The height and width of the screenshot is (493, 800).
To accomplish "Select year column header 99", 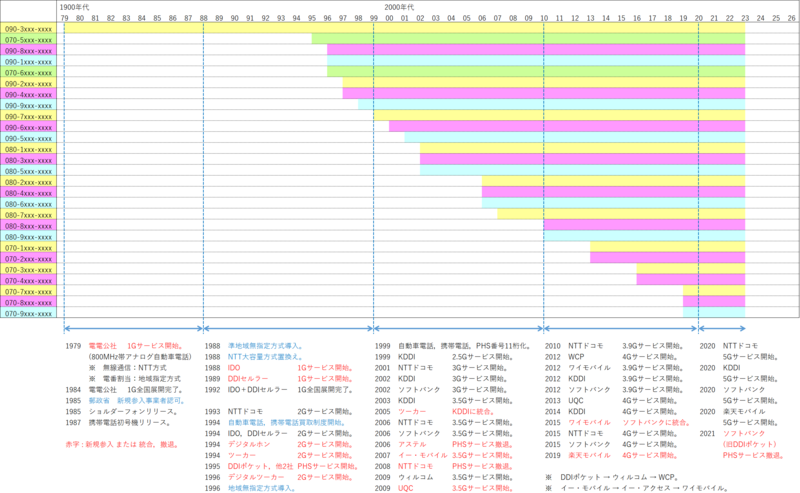I will pos(374,18).
